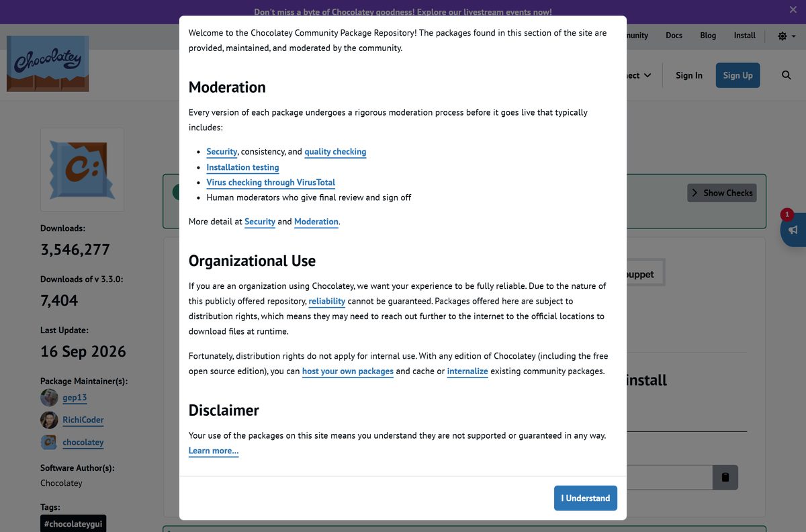Open the Docs menu item

pos(674,36)
